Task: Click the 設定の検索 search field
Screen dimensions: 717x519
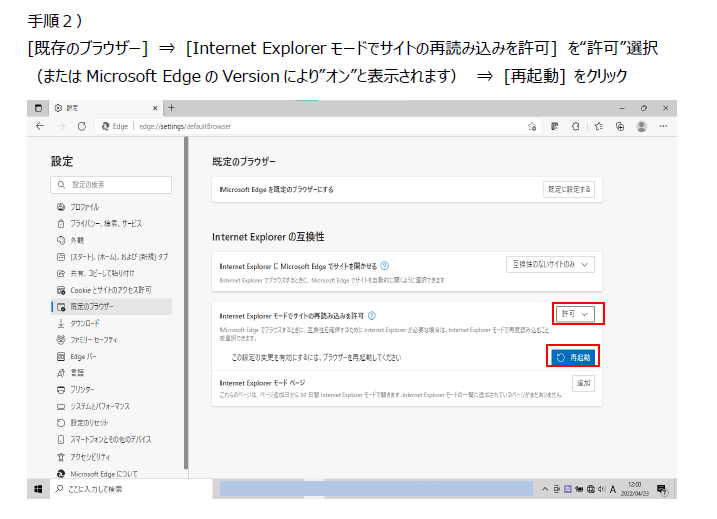Action: [x=111, y=185]
